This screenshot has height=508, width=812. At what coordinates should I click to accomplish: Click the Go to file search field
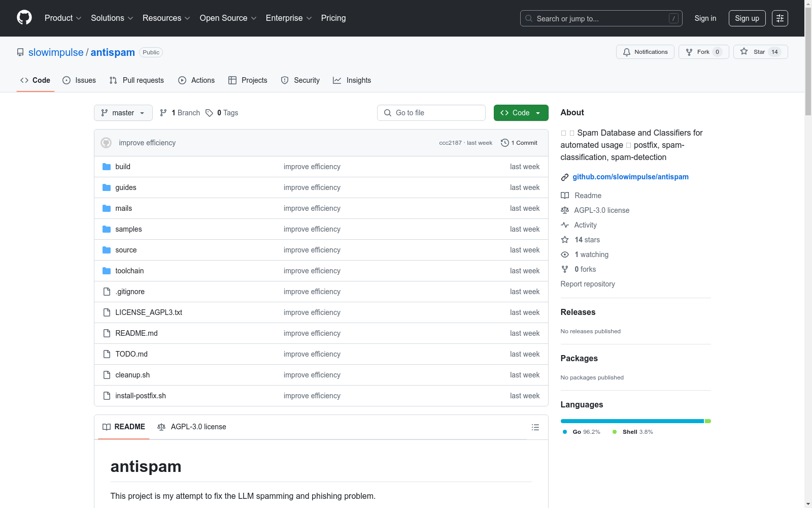click(x=431, y=113)
